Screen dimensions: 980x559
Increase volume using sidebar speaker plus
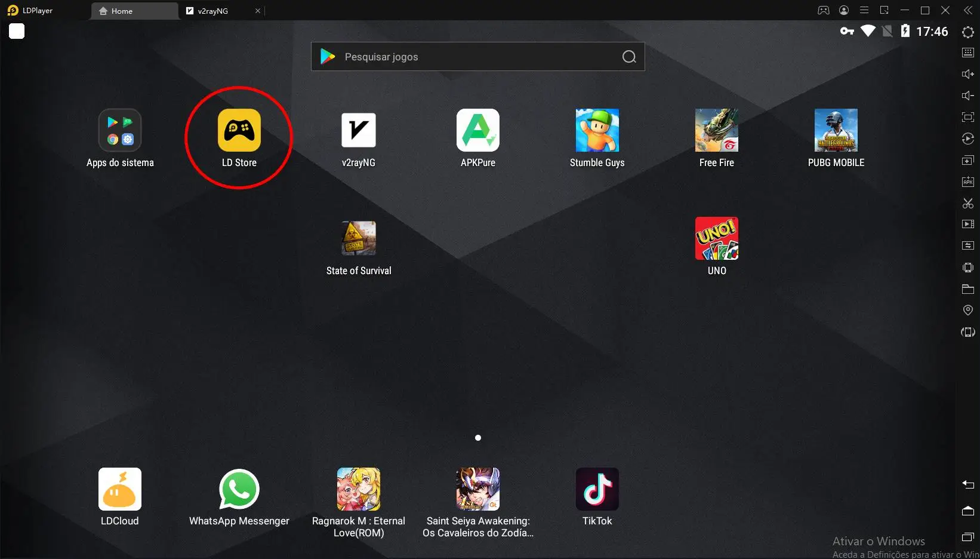coord(968,74)
